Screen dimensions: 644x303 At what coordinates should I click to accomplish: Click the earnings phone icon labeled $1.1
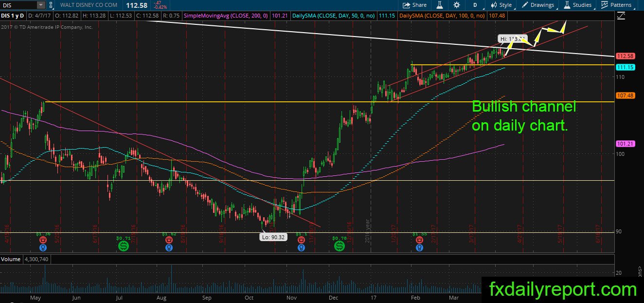[x=301, y=240]
